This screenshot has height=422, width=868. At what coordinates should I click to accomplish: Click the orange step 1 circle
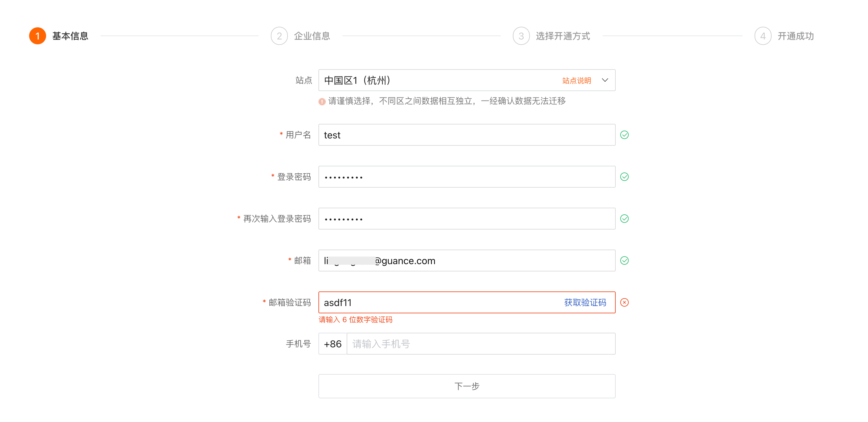coord(37,36)
